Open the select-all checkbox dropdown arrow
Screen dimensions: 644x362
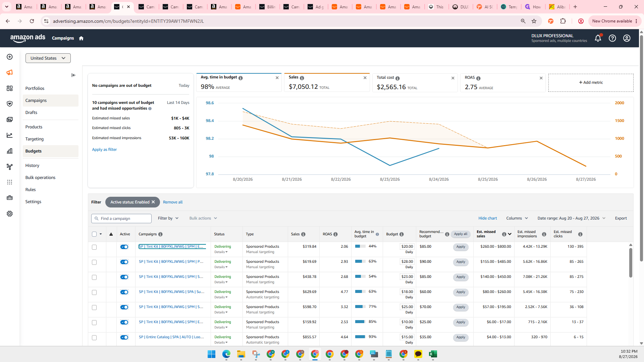[101, 234]
